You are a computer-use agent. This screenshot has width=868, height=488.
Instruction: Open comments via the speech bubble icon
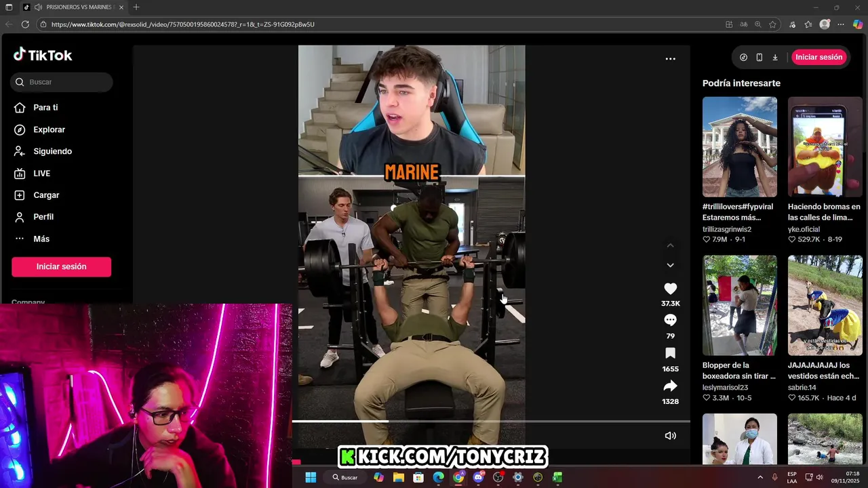point(670,320)
